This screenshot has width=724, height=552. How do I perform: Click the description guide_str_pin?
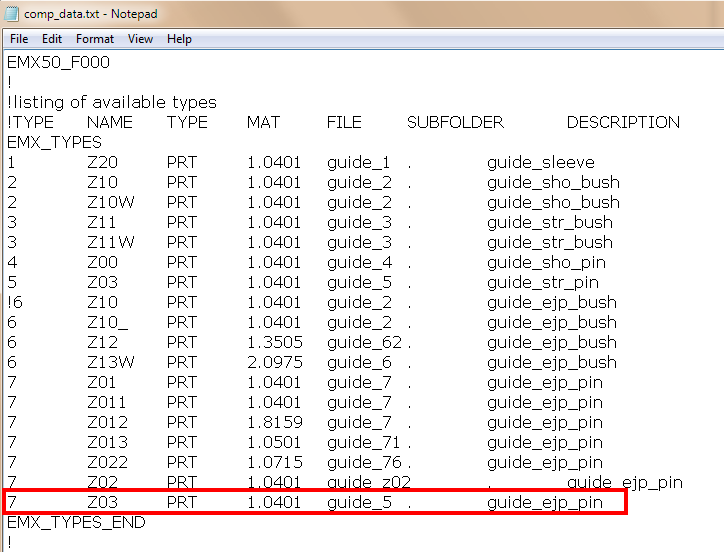543,282
